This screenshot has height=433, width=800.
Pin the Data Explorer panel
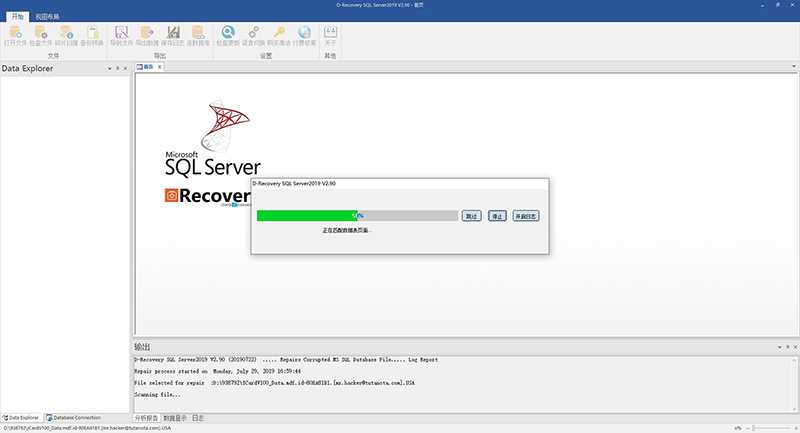[x=117, y=68]
